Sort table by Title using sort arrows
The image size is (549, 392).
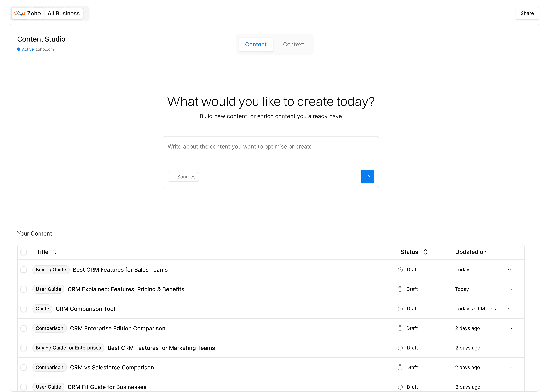[55, 252]
